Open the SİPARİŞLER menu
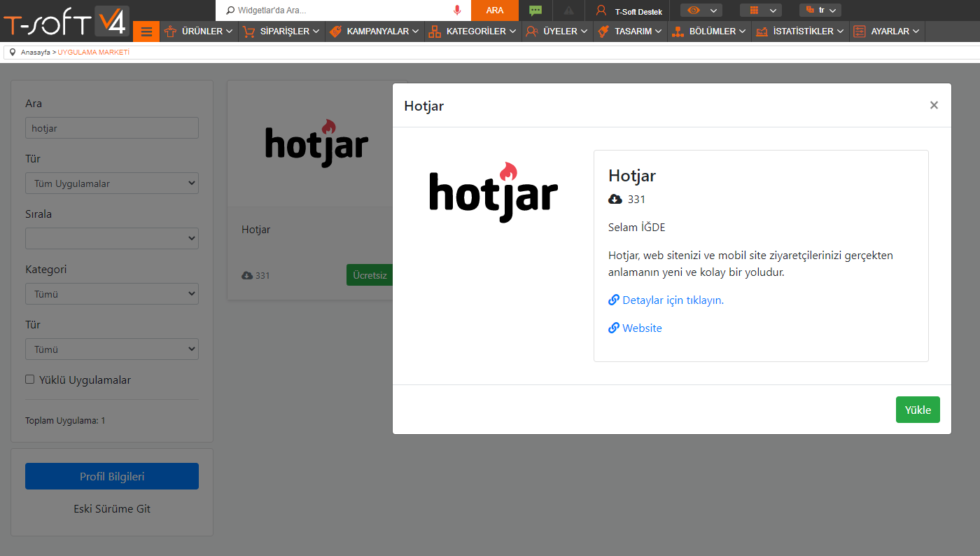This screenshot has height=556, width=980. pos(281,32)
